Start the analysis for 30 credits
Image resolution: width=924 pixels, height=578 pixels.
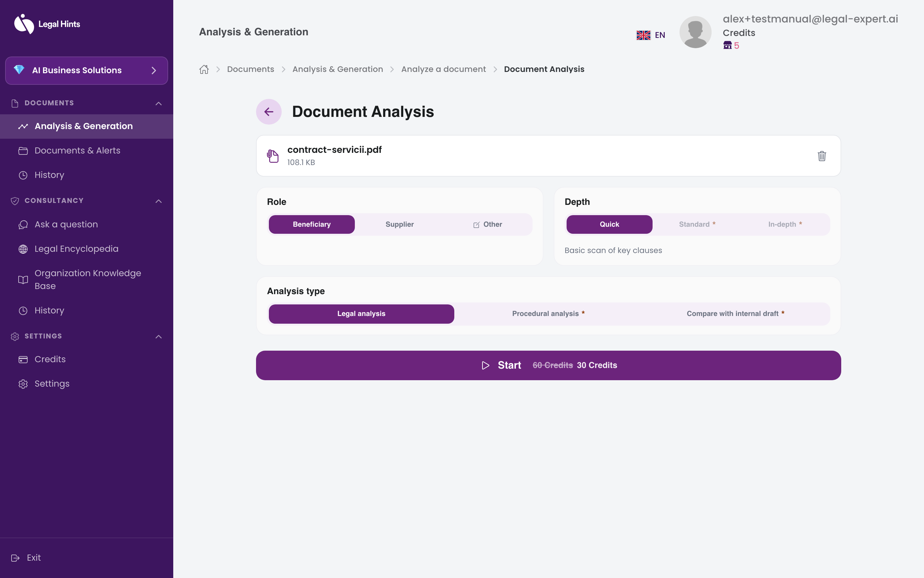pyautogui.click(x=548, y=365)
